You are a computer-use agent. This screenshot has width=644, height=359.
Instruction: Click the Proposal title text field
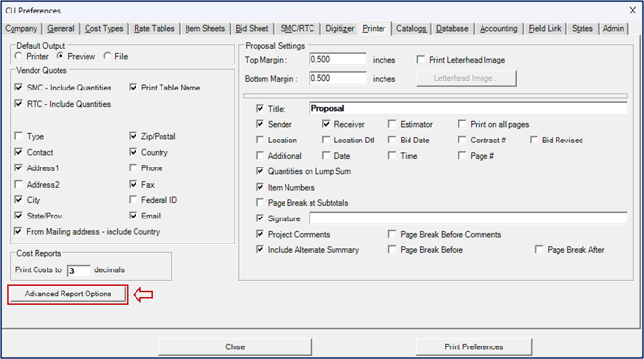click(x=468, y=108)
